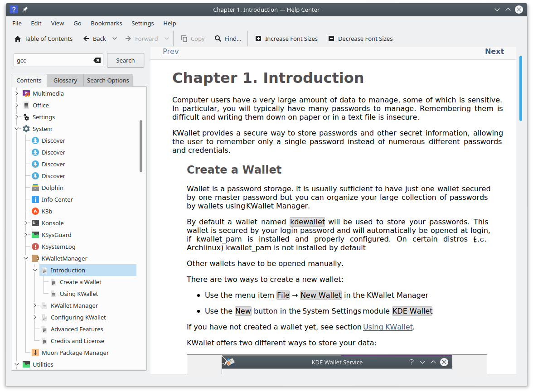Image resolution: width=533 pixels, height=392 pixels.
Task: Follow the Using KWallet link
Action: point(388,327)
